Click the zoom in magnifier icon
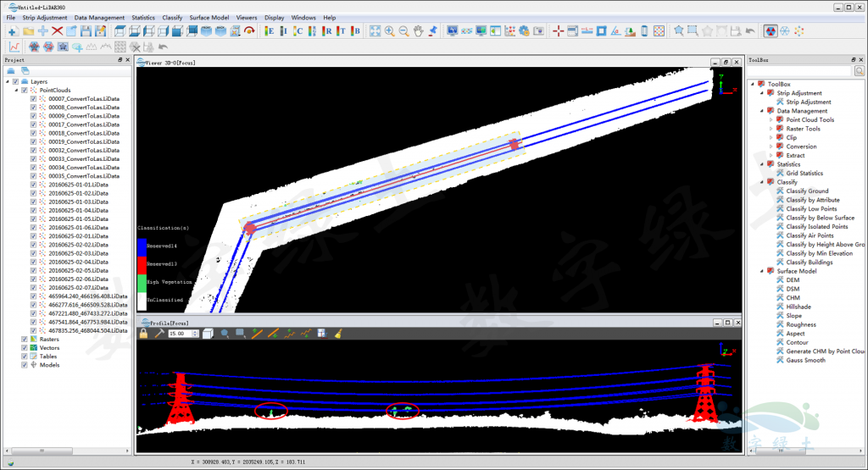Image resolution: width=868 pixels, height=470 pixels. [389, 31]
